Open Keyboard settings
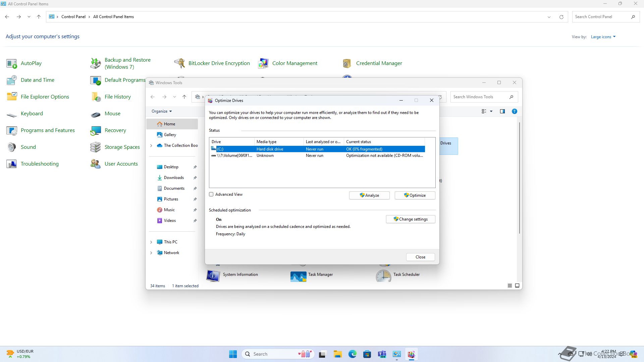Viewport: 644px width, 362px height. point(25,113)
